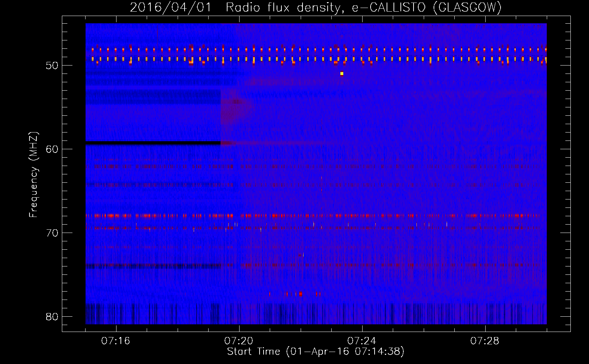Click the 'Frequency (MHZ)' axis label

(33, 175)
